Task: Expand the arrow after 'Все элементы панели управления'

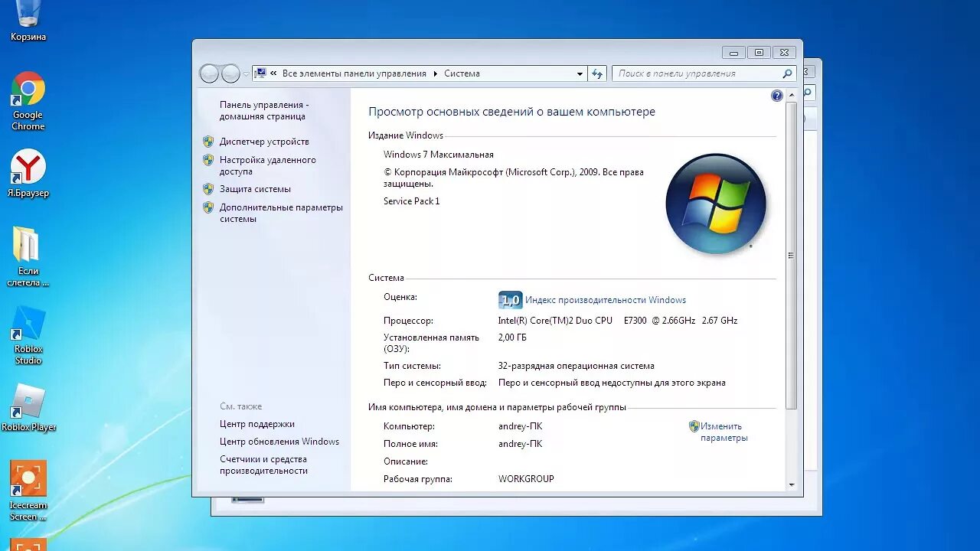Action: pos(435,73)
